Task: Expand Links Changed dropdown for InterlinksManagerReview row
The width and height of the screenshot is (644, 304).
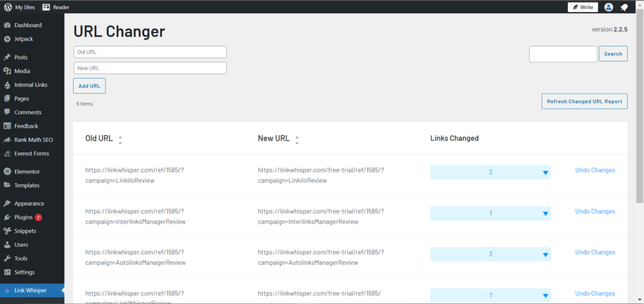Action: (491, 214)
